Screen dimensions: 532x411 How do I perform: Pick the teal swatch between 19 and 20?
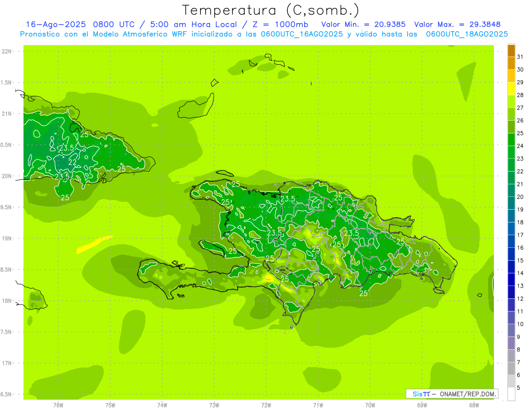(x=511, y=203)
